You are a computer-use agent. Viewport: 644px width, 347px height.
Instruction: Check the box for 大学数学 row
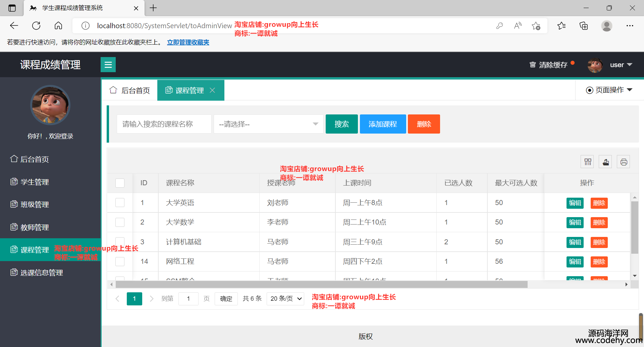(x=120, y=222)
